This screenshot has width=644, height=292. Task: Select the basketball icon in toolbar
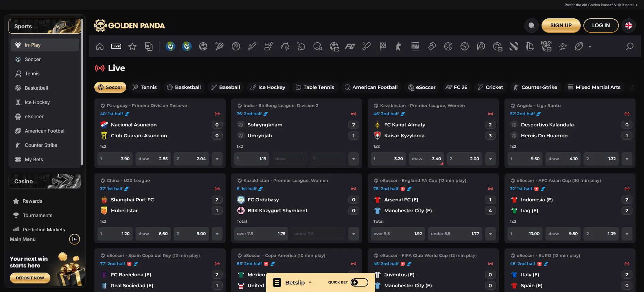236,46
